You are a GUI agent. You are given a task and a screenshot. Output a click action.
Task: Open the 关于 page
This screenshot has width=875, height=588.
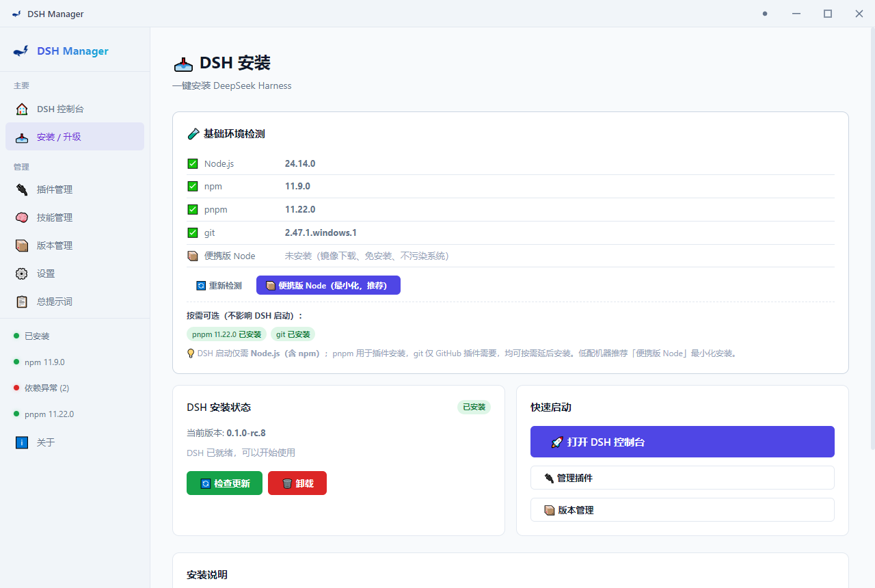(75, 442)
